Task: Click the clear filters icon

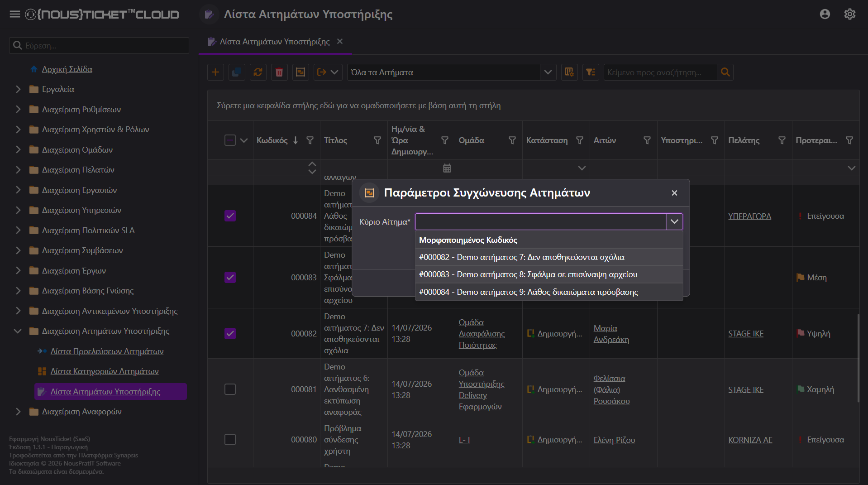Action: coord(591,72)
